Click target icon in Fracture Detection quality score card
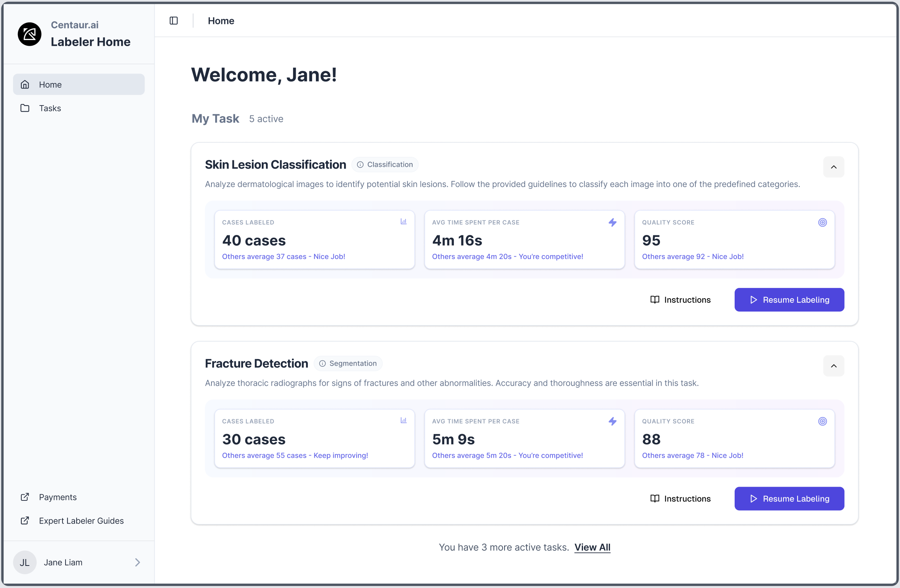This screenshot has height=588, width=900. point(822,421)
